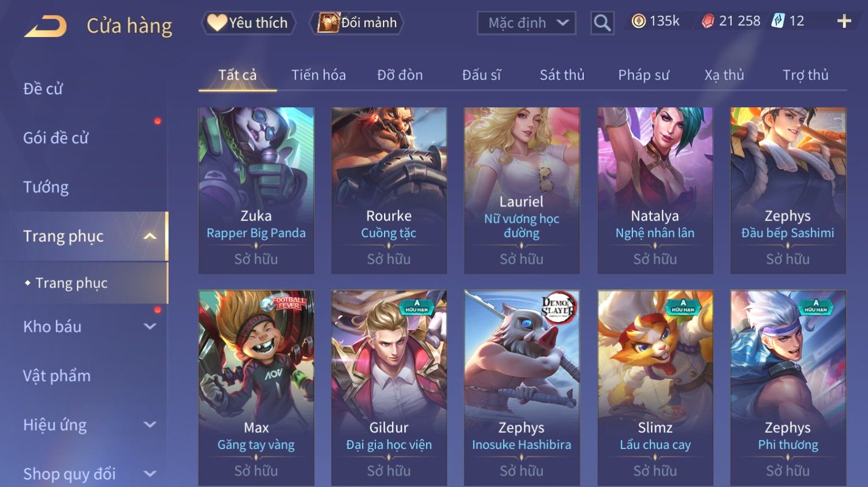Expand Shop quy đổi section

tap(150, 474)
